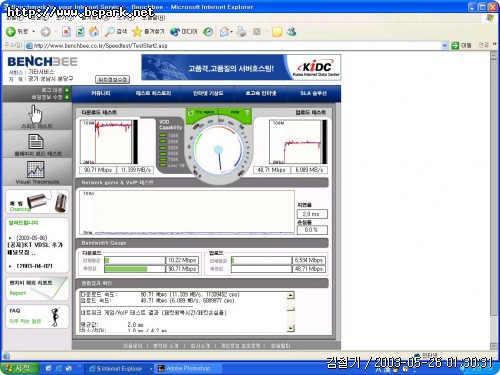Click the results text box down scroll arrow
This screenshot has width=500, height=375.
(x=290, y=328)
